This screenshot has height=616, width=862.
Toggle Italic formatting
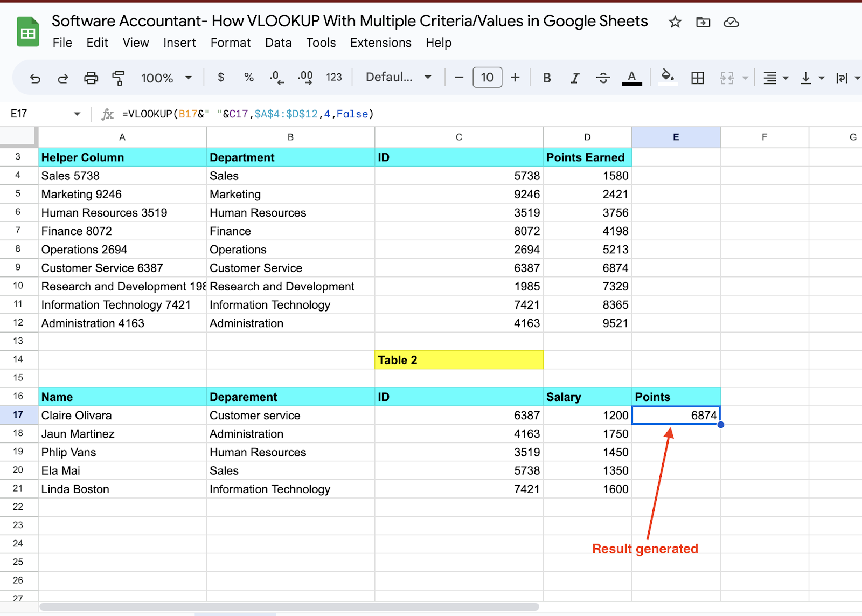point(575,78)
